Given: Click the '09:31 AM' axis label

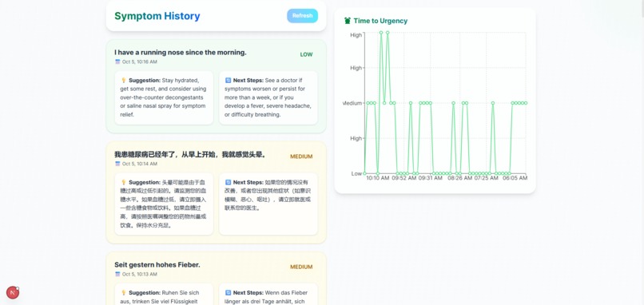Looking at the screenshot, I should click(431, 178).
